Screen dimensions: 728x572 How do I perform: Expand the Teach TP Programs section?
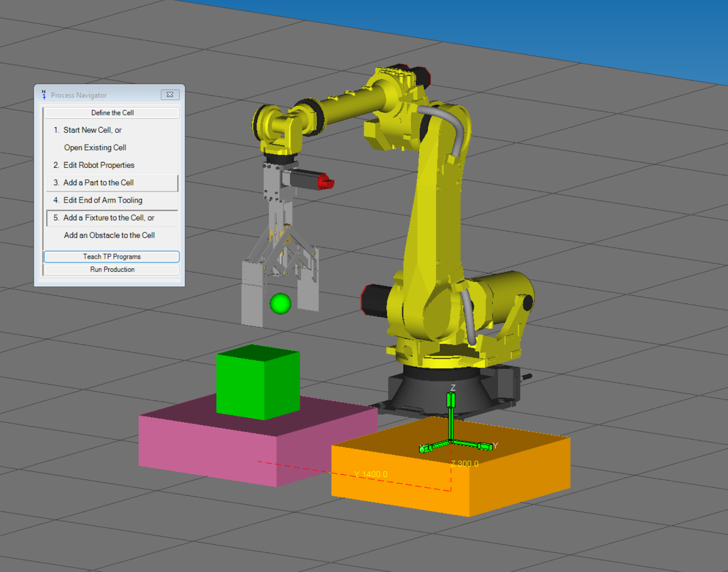point(112,257)
